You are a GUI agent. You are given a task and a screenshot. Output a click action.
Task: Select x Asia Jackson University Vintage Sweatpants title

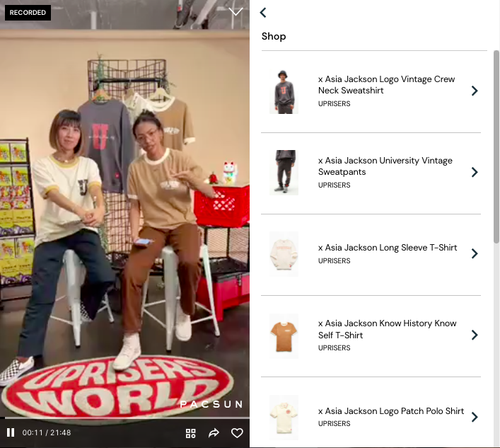click(385, 166)
